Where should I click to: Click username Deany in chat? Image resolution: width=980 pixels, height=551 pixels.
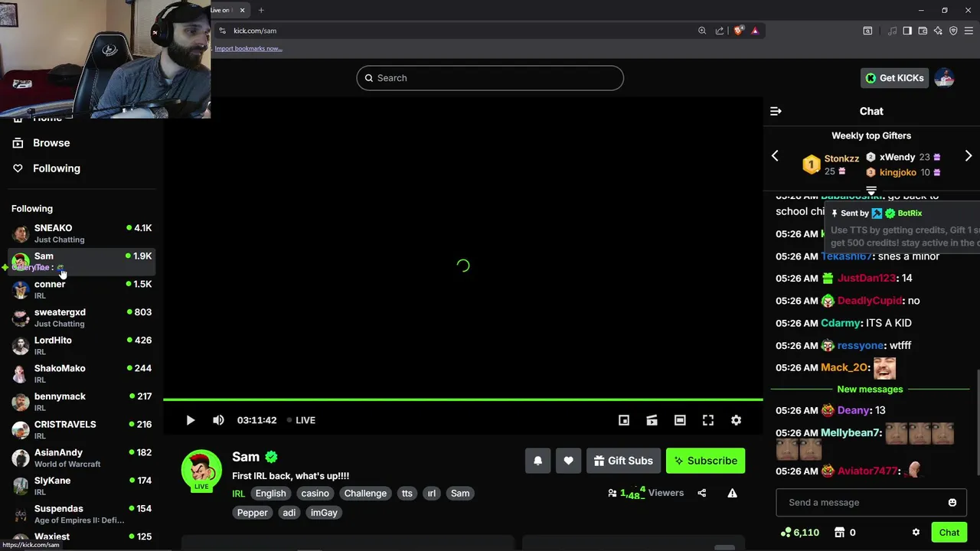tap(853, 410)
